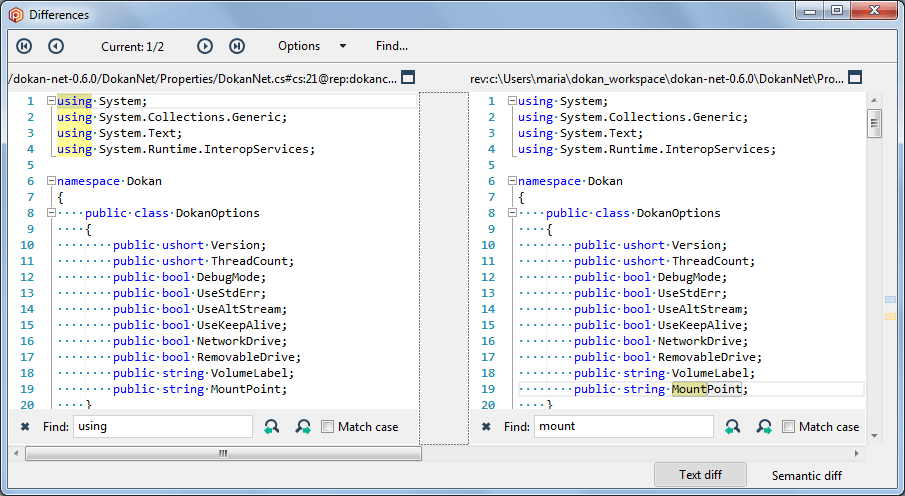The height and width of the screenshot is (496, 905).
Task: Find previous match in left pane
Action: (x=271, y=427)
